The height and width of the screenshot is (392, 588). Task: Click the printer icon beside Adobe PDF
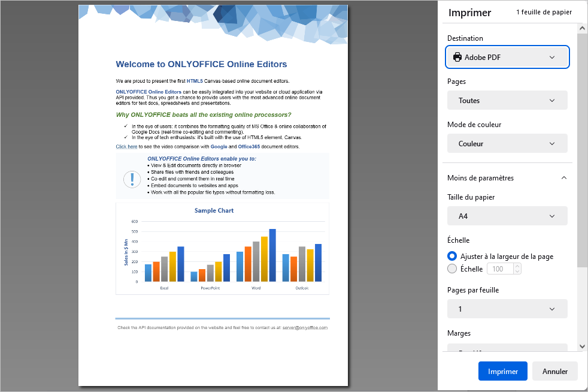coord(457,58)
